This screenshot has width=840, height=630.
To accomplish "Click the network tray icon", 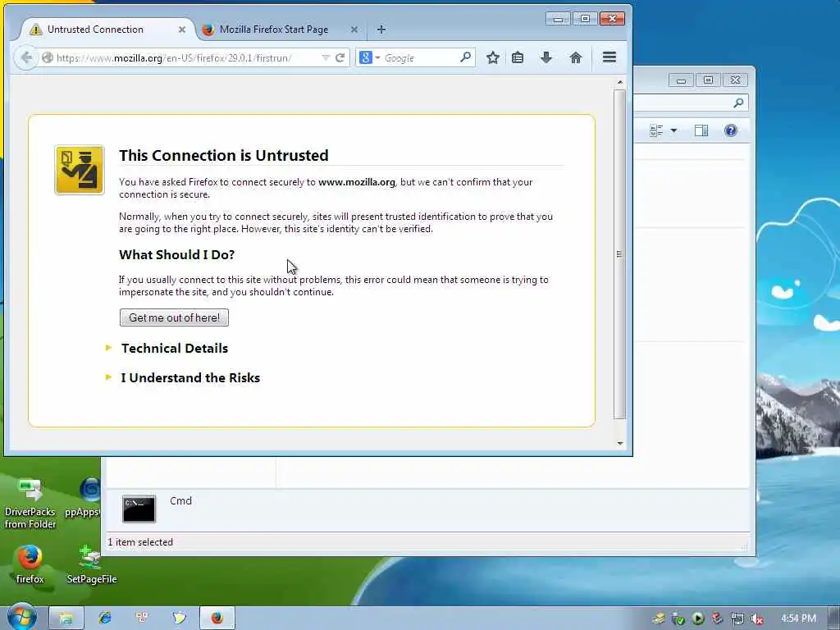I will click(x=737, y=619).
